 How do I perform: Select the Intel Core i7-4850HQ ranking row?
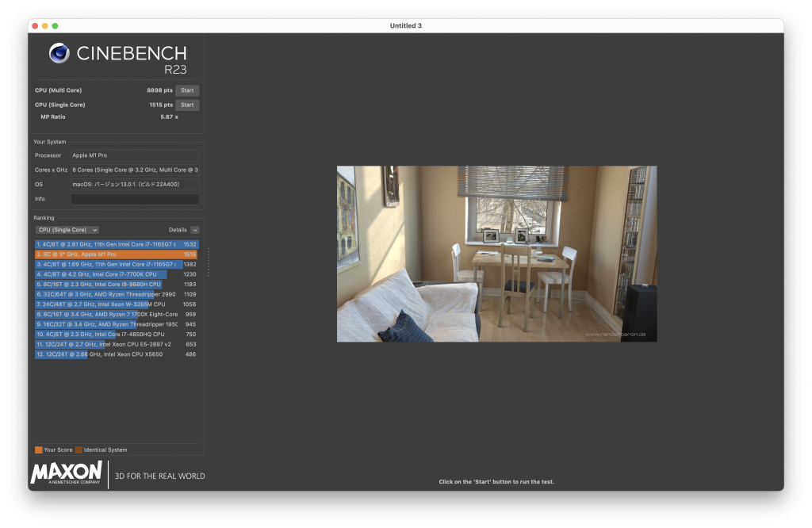coord(117,335)
